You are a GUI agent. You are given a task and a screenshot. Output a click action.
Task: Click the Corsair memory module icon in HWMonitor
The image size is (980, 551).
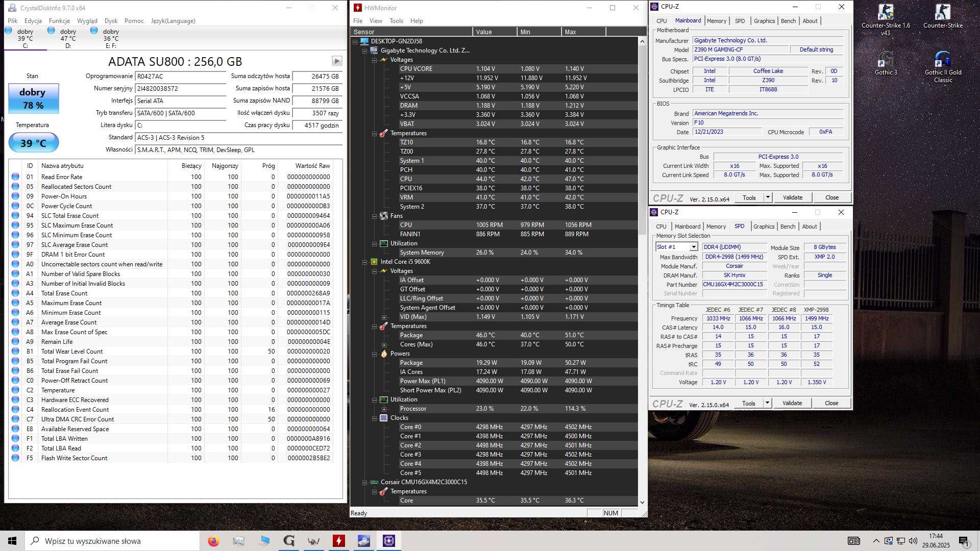pos(374,482)
